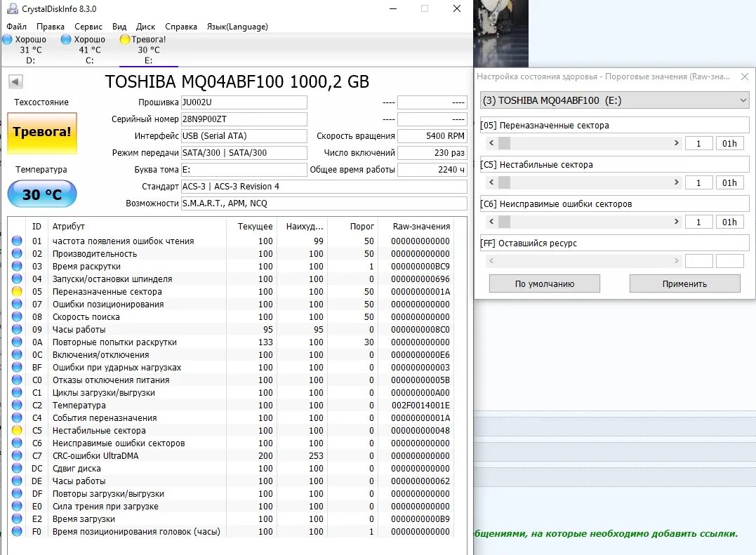756x555 pixels.
Task: Click the [C5] hex value field 01h
Action: [729, 182]
